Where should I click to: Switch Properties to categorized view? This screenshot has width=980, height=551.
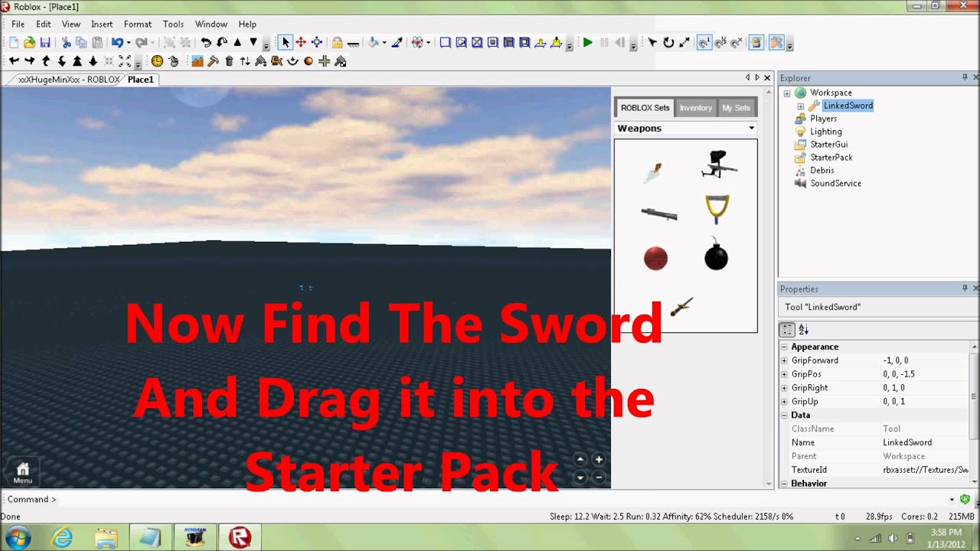(787, 330)
